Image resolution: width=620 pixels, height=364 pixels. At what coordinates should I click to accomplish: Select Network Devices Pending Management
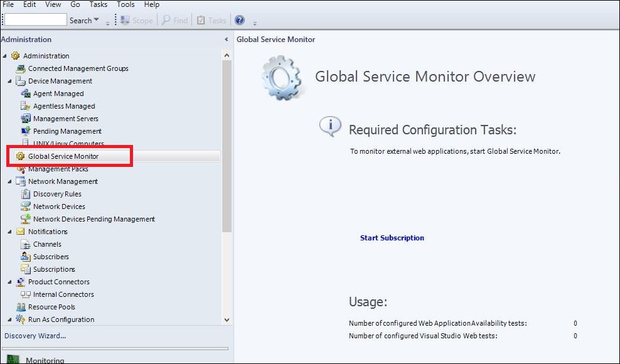tap(94, 219)
